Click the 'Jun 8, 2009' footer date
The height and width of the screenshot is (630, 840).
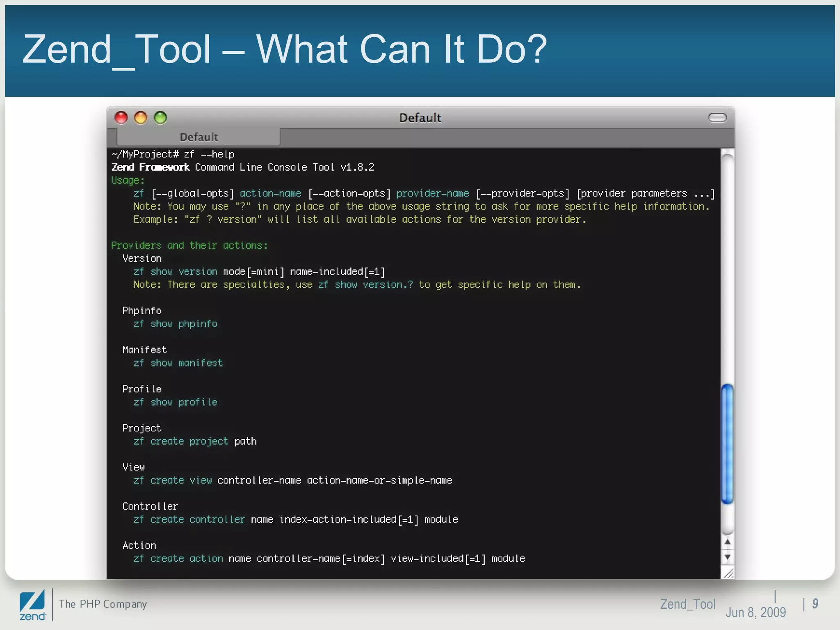click(x=756, y=612)
